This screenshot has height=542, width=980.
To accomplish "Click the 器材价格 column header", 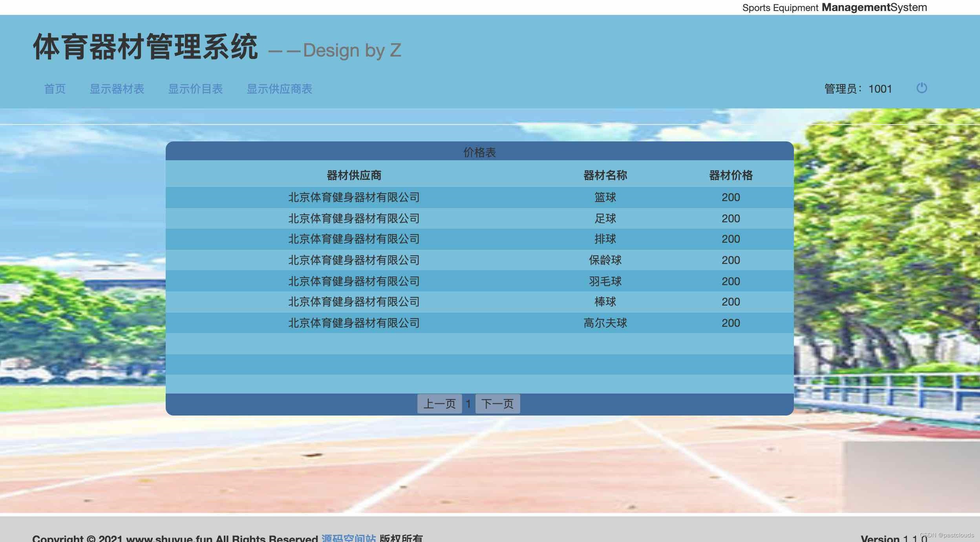I will 731,175.
